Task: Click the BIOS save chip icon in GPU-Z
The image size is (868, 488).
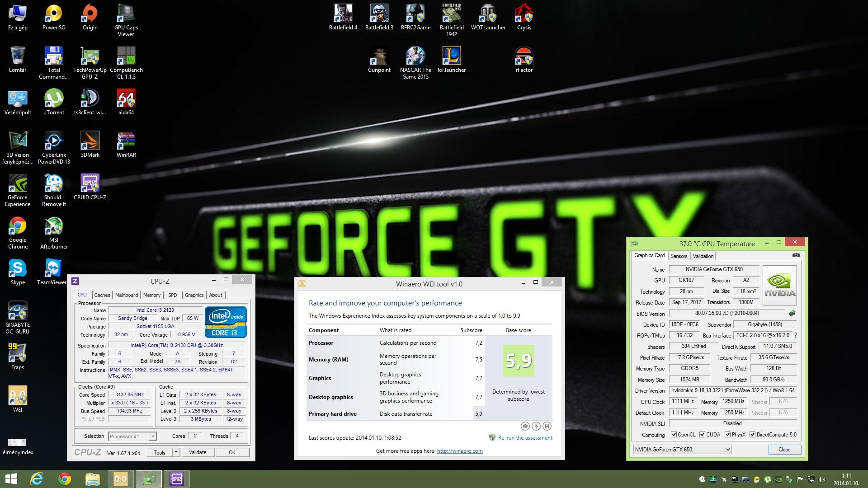Action: [x=792, y=313]
